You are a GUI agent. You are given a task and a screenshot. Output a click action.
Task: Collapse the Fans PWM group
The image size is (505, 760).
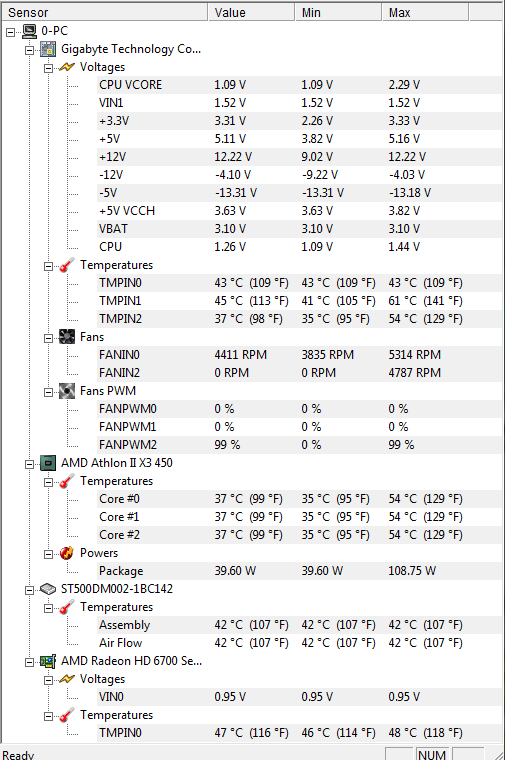[x=48, y=392]
